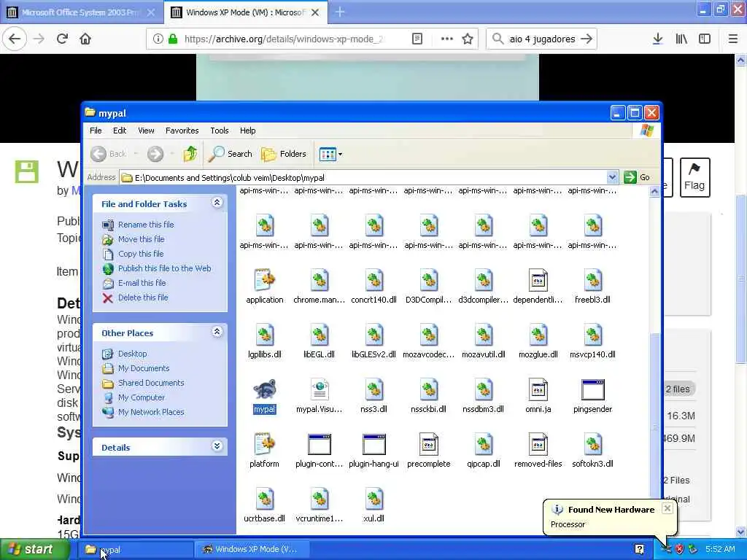Open the Help menu
The image size is (747, 560).
pyautogui.click(x=248, y=131)
